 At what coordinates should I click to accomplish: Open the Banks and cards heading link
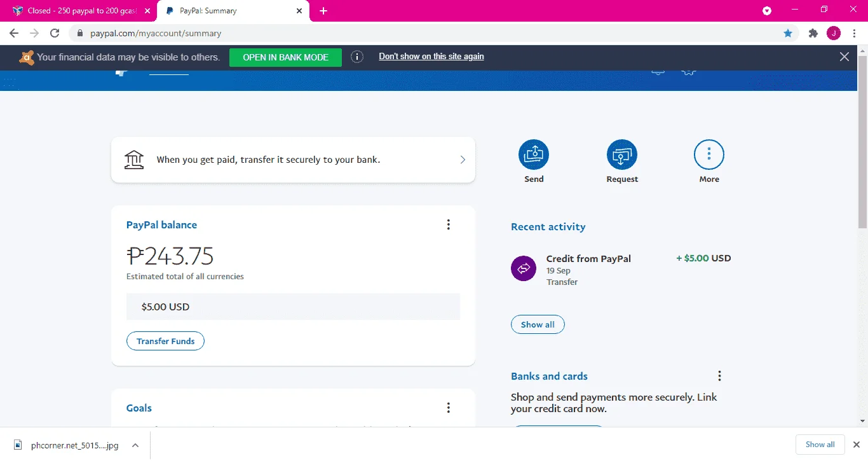(549, 377)
